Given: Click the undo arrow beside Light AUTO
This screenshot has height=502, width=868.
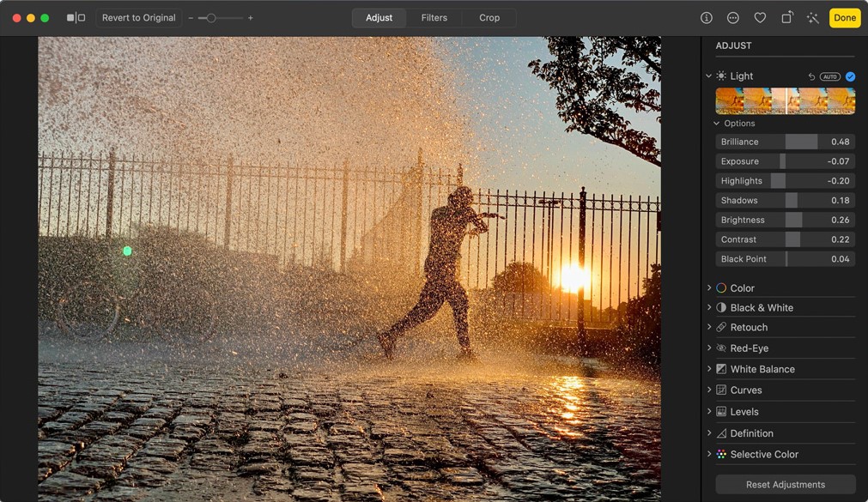Looking at the screenshot, I should pyautogui.click(x=811, y=76).
